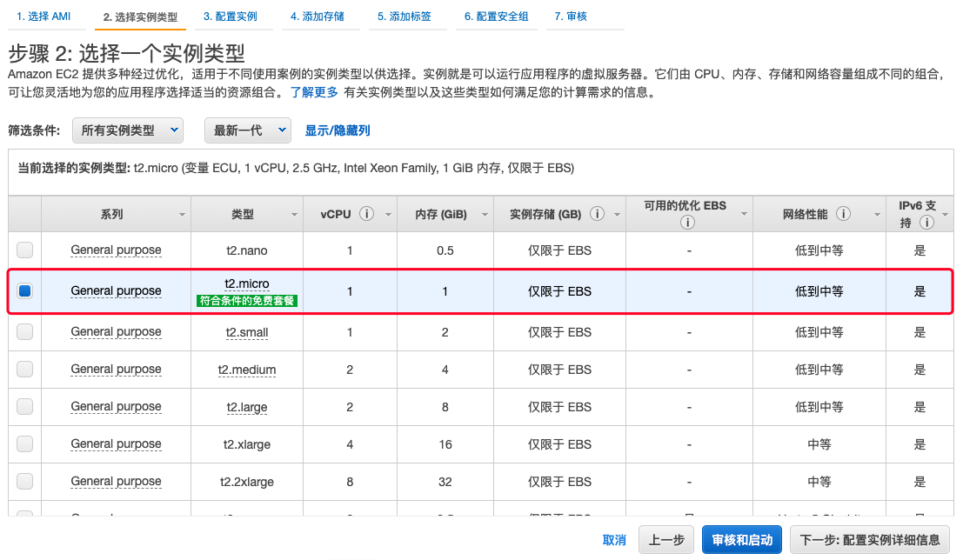Image resolution: width=963 pixels, height=560 pixels.
Task: Open info icon next to 实例存储 (GB) header
Action: [597, 214]
